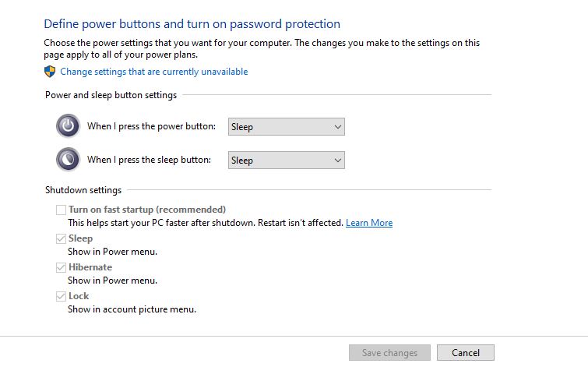Click the power button dropdown arrow
The height and width of the screenshot is (367, 588).
click(337, 127)
